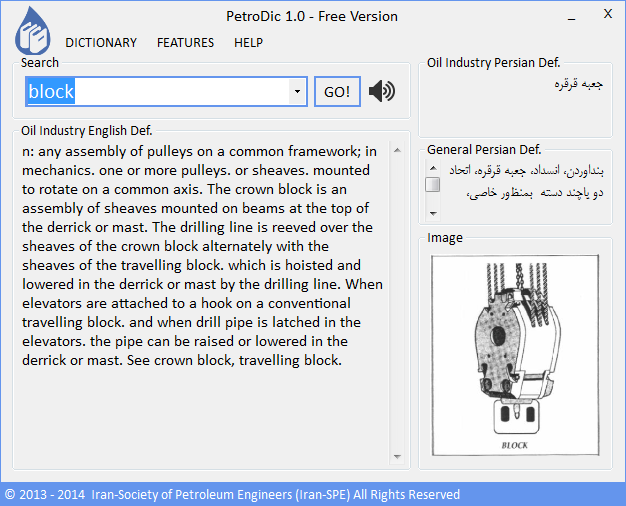Click General Persian Def. scroll up arrow
626x506 pixels.
[x=433, y=168]
